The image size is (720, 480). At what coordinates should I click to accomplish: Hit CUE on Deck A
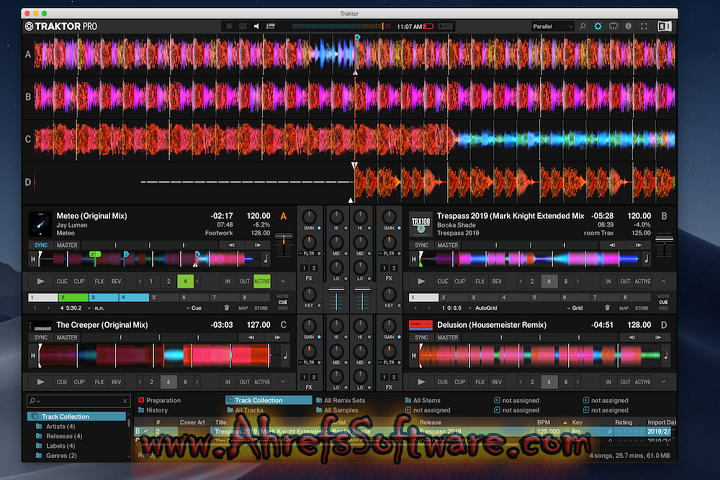[62, 281]
